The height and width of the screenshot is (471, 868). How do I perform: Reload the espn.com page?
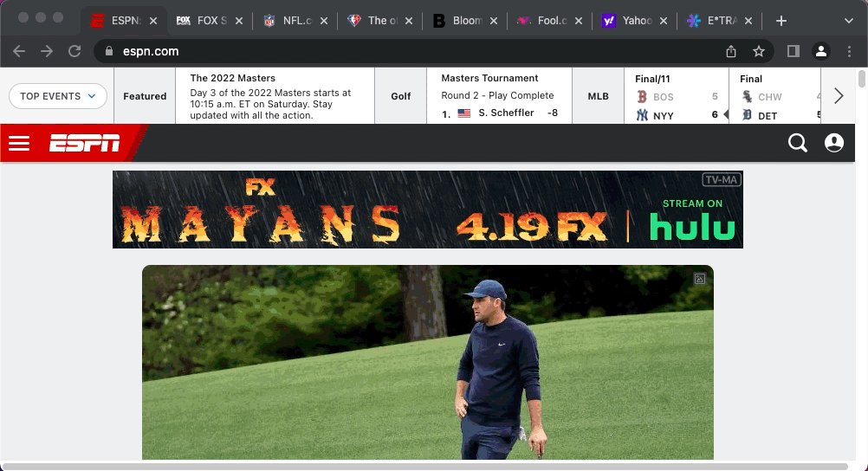(x=74, y=51)
